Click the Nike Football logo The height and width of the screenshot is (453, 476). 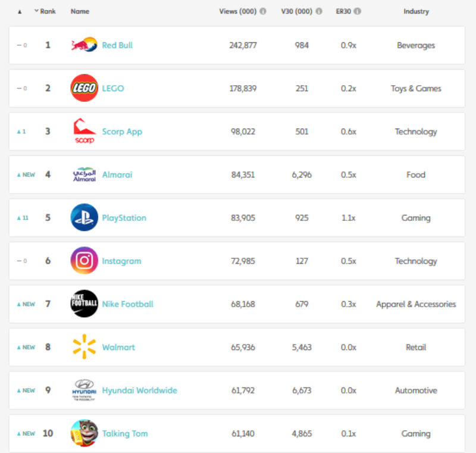point(84,304)
